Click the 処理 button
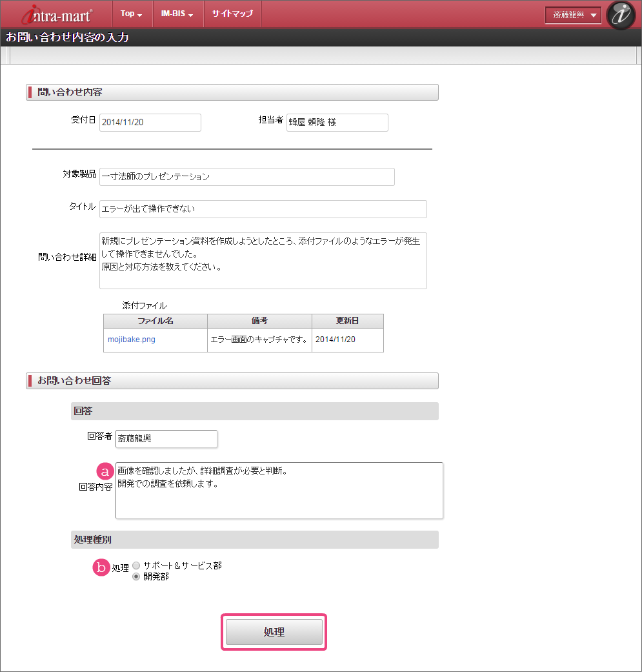 coord(274,632)
